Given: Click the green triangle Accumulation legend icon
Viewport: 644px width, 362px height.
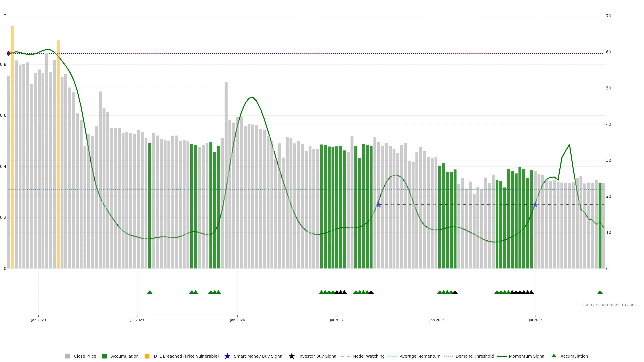Looking at the screenshot, I should point(554,356).
